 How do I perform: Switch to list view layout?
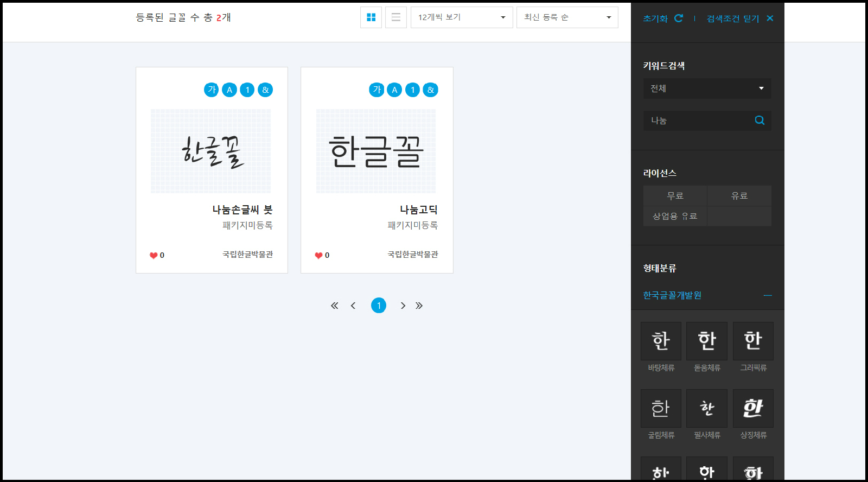(x=396, y=17)
